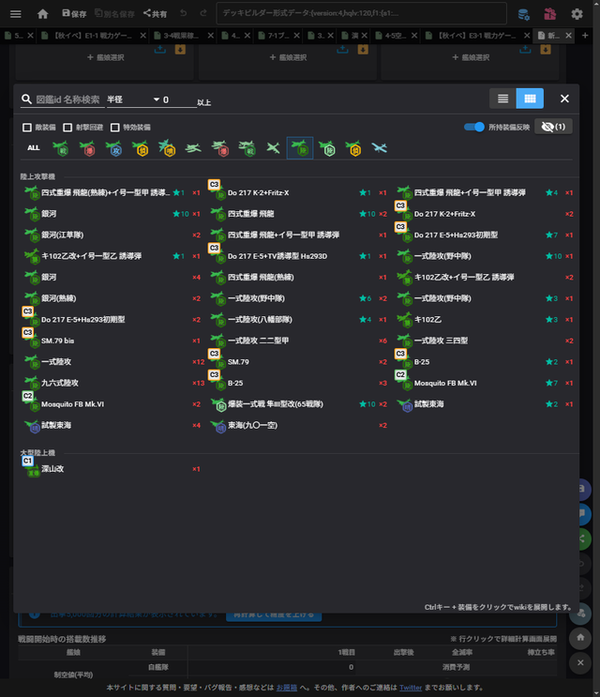Switch to the 7-1 tab
600x697 pixels.
tap(279, 35)
